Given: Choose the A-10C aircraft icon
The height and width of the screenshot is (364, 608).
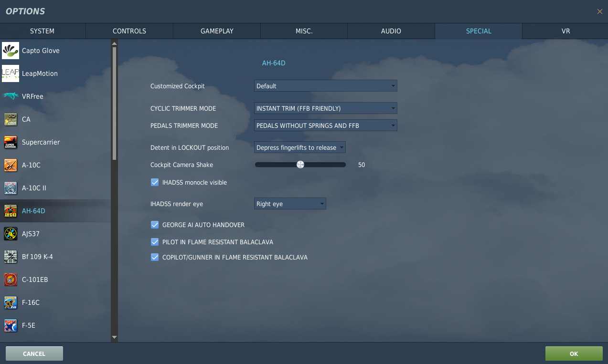Looking at the screenshot, I should pos(11,165).
